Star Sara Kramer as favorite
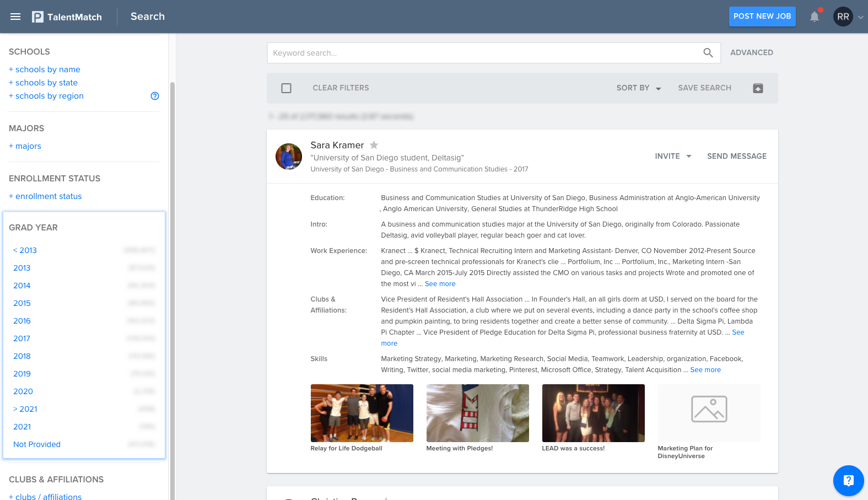Viewport: 868px width, 500px height. [x=374, y=145]
